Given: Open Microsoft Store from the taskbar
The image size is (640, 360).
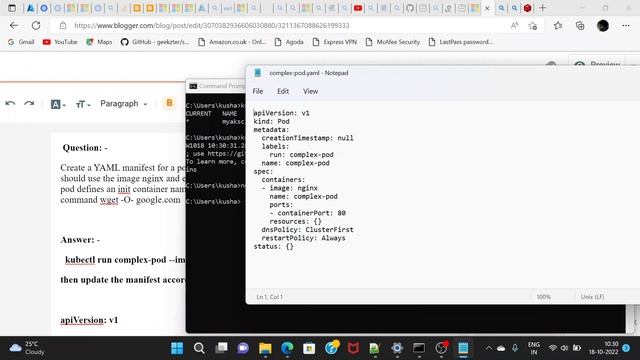Looking at the screenshot, I should coord(309,348).
